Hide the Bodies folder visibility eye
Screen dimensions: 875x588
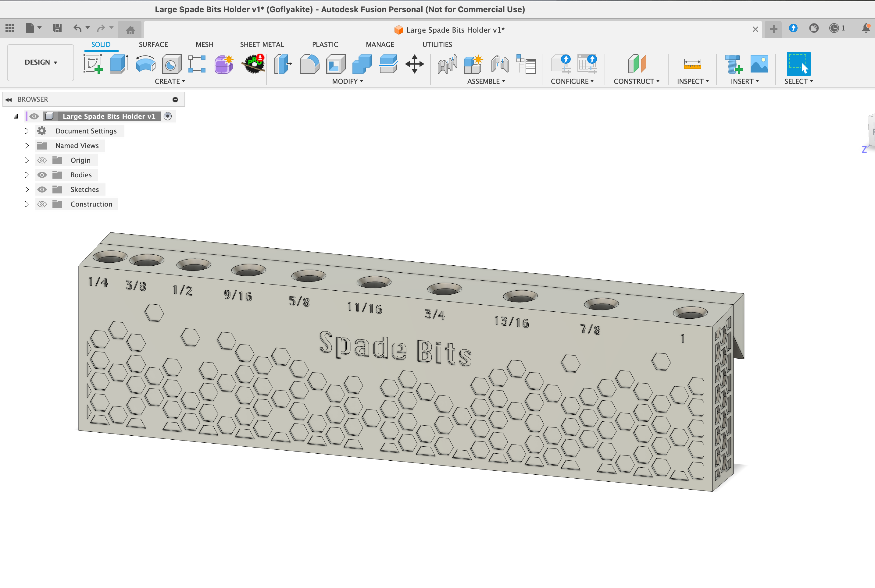pos(42,175)
